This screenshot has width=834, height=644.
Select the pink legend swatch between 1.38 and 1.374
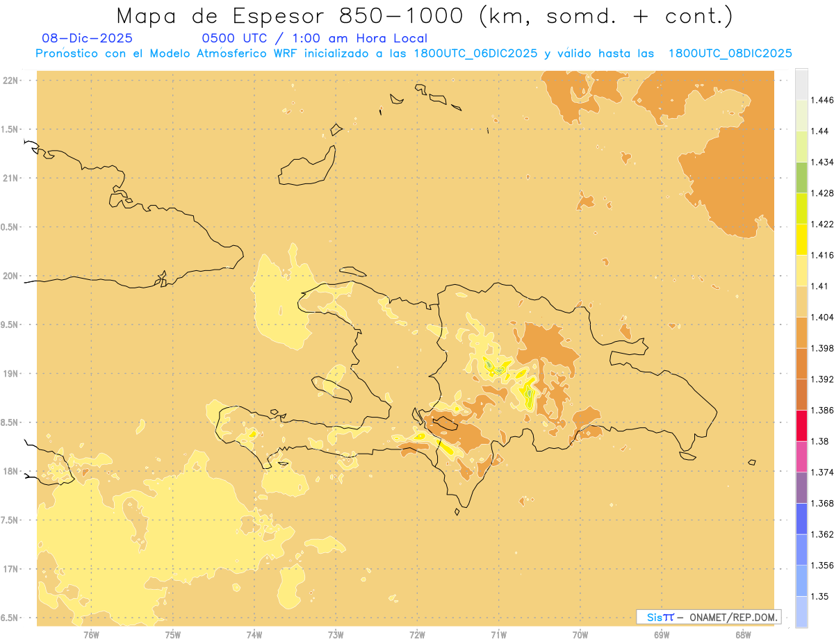(801, 456)
